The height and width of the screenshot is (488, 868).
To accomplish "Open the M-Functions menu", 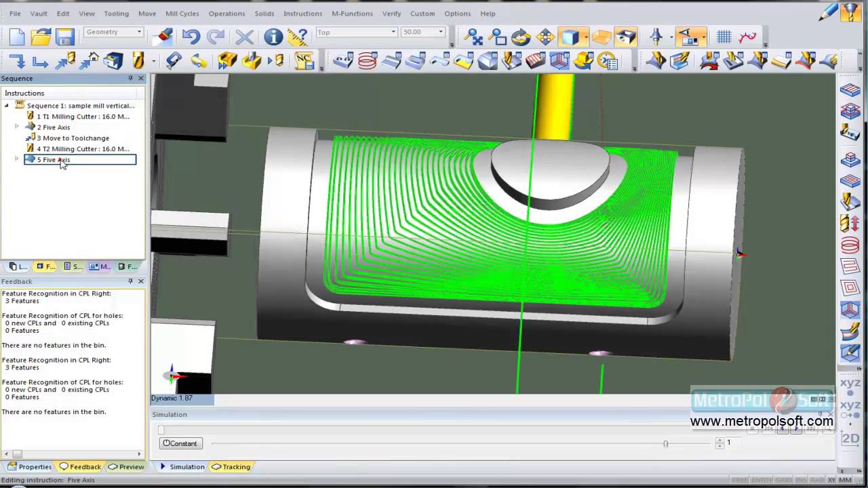I will (352, 14).
